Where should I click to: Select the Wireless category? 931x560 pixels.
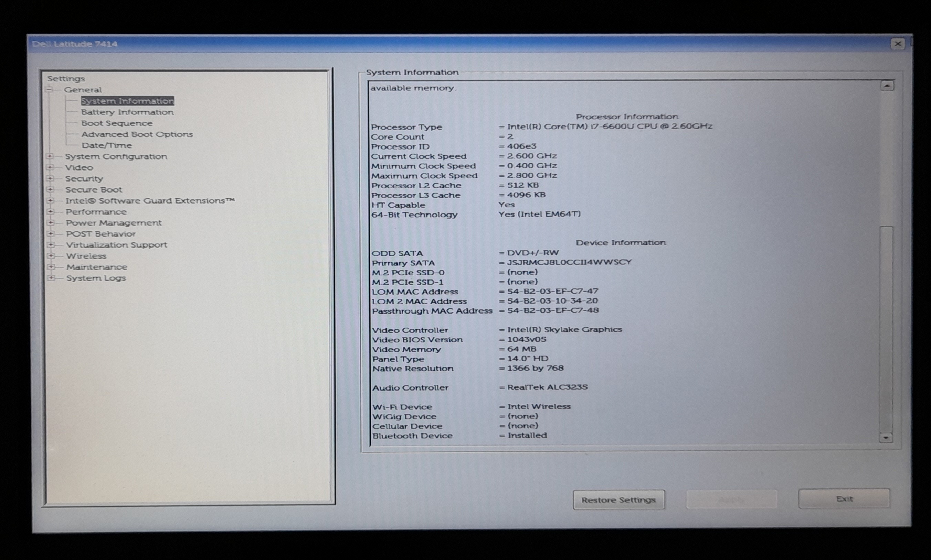point(86,256)
